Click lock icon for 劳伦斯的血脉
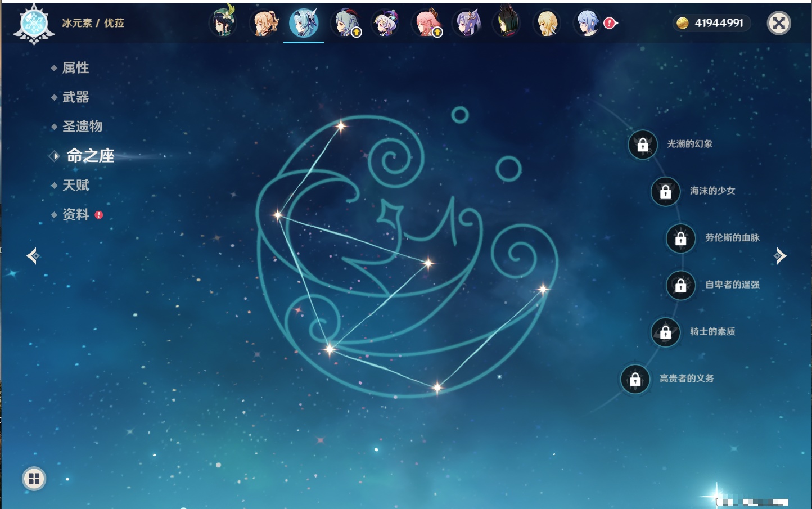Screen dimensions: 812x509 pos(681,238)
